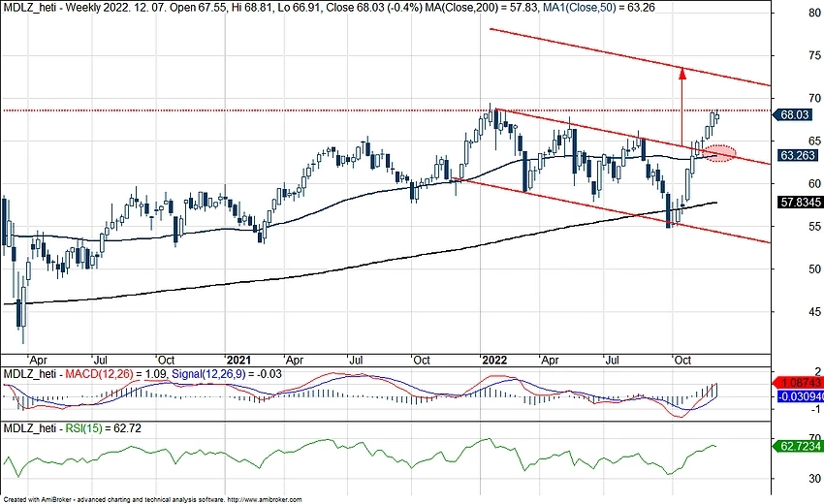Click the 'MDLZ_heti - RSI(15) = 62.72' pane title

73,428
